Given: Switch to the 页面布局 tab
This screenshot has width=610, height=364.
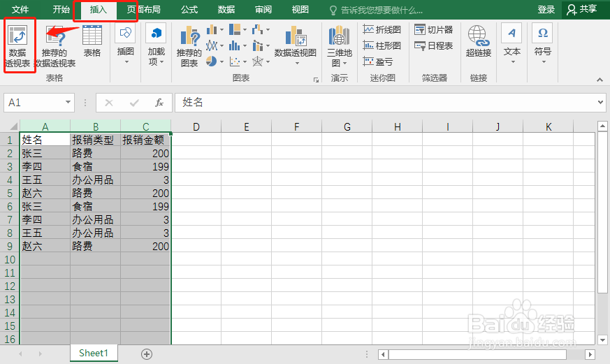Looking at the screenshot, I should click(x=143, y=9).
